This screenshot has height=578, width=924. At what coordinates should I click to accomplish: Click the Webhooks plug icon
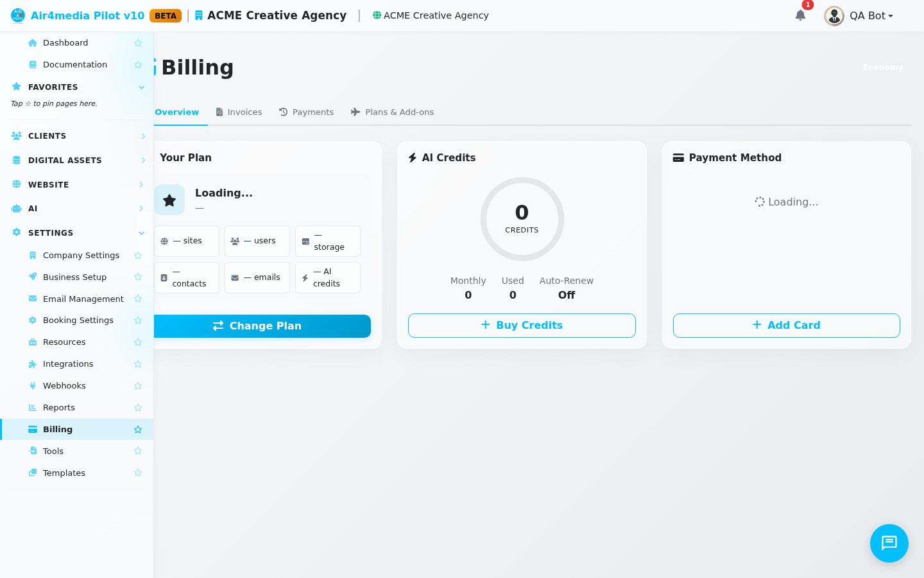pyautogui.click(x=33, y=386)
